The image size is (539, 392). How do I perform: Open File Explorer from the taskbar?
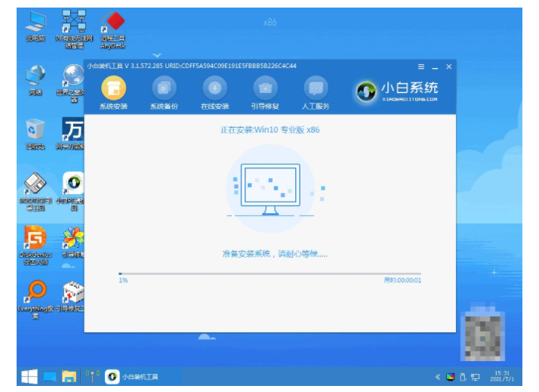[69, 377]
